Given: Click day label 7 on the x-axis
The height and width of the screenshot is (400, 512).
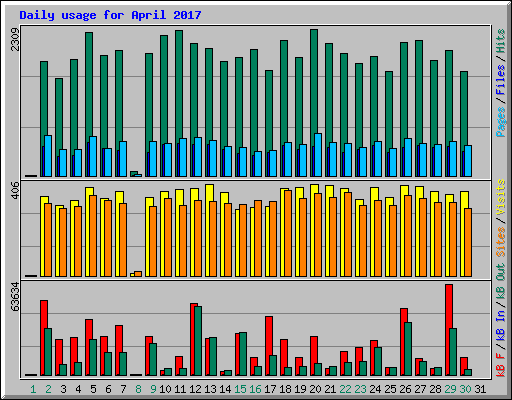Looking at the screenshot, I should [123, 389].
